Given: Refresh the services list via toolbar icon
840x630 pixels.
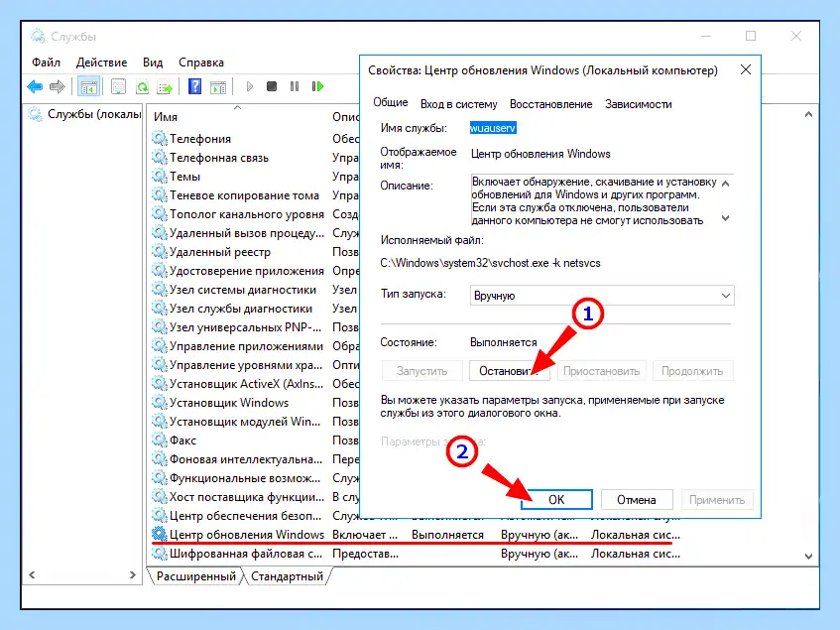Looking at the screenshot, I should (142, 86).
